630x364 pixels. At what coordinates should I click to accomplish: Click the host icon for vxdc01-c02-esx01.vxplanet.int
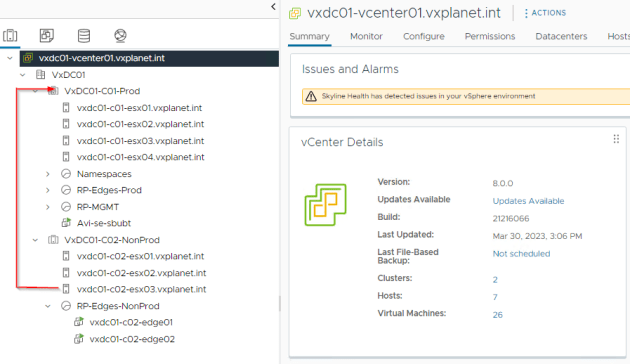tap(66, 256)
